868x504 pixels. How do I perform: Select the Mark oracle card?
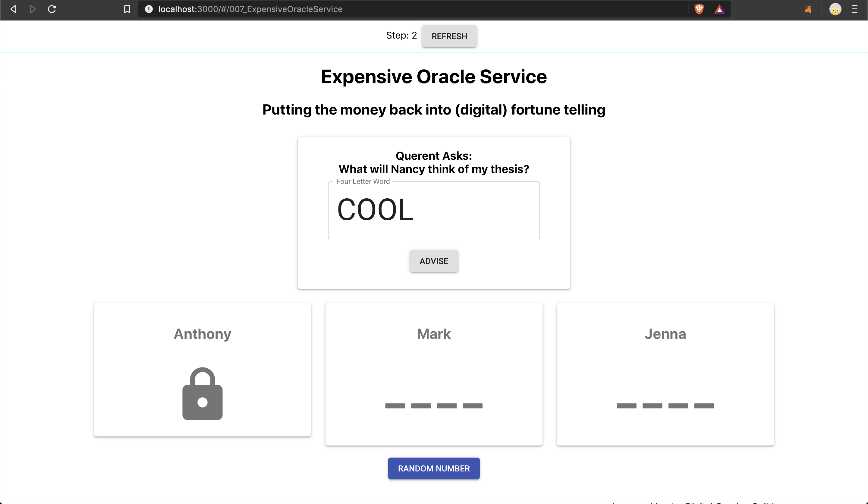(x=434, y=374)
